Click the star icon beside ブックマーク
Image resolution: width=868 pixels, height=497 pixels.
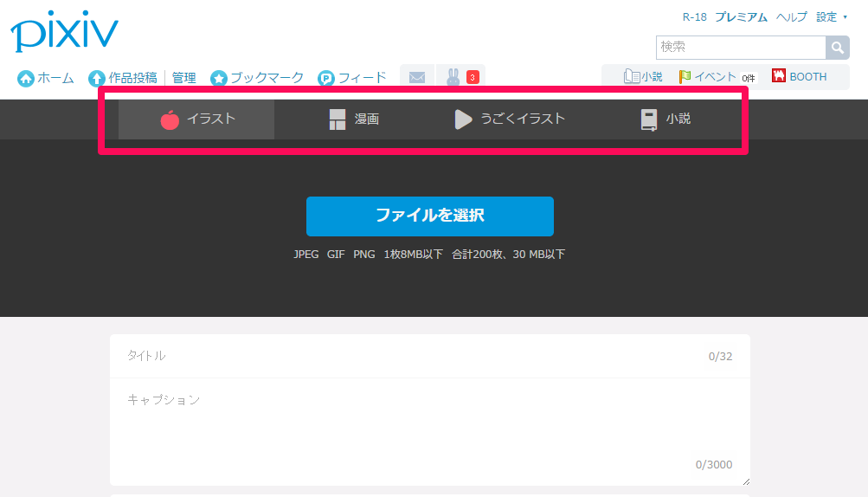219,78
